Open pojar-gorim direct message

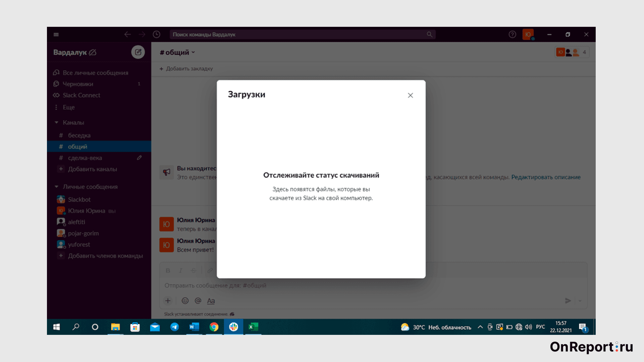tap(83, 233)
